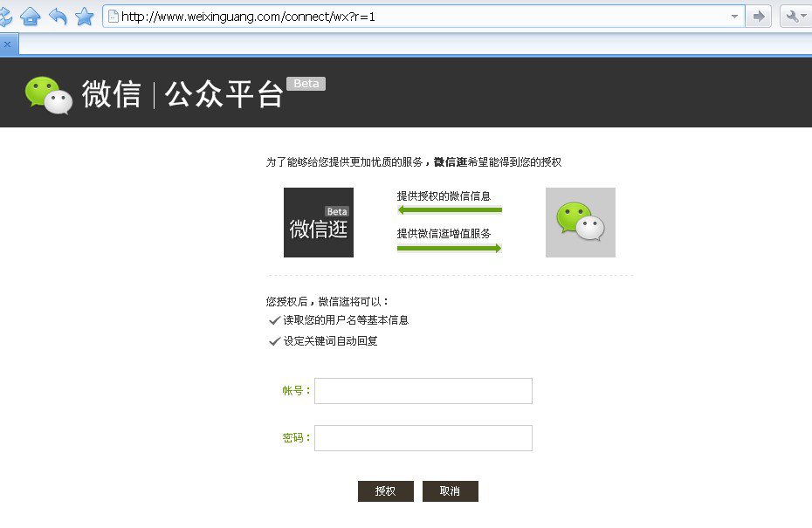Click the 密码 label
This screenshot has height=528, width=812.
296,438
